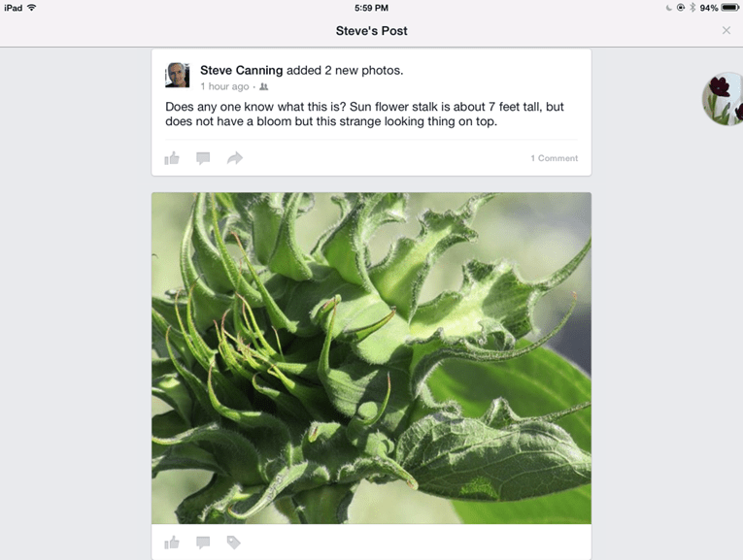
Task: Tap the Do Not Disturb moon icon
Action: click(x=668, y=8)
